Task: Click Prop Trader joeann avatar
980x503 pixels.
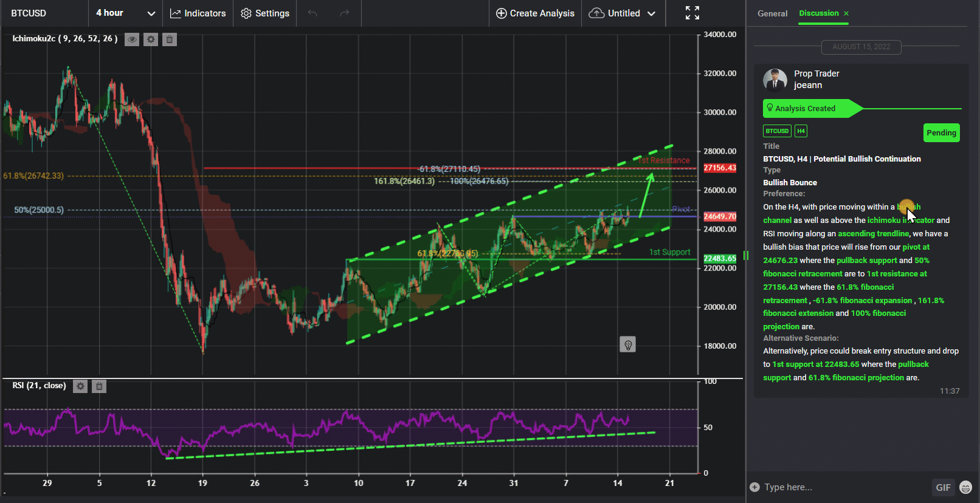Action: 775,80
